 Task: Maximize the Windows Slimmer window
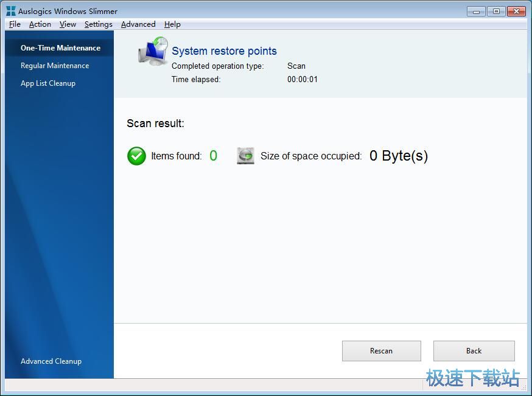(496, 12)
